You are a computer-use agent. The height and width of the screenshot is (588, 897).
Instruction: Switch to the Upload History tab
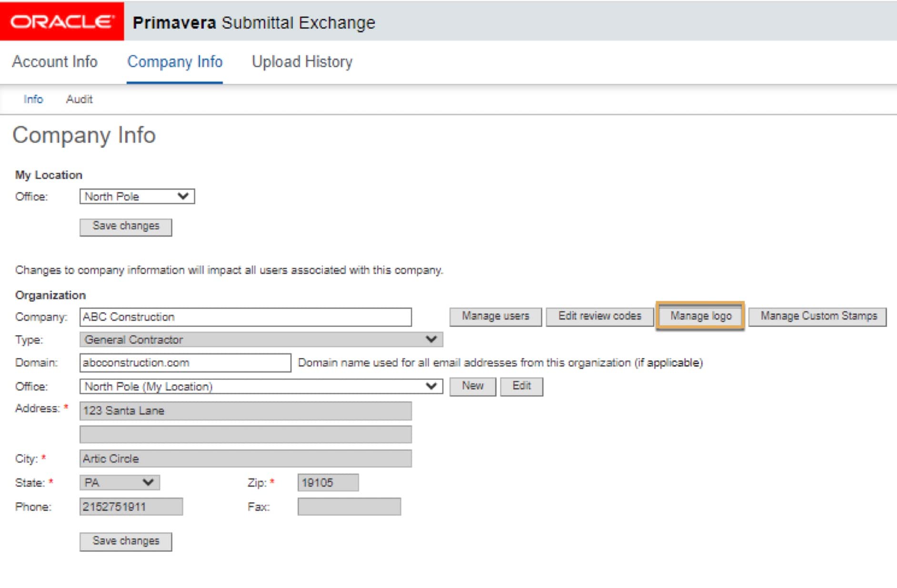click(302, 62)
